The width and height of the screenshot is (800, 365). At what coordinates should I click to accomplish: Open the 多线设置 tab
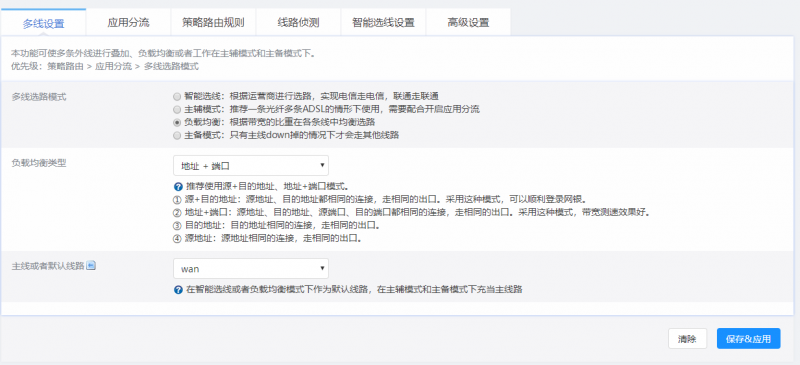click(x=43, y=22)
